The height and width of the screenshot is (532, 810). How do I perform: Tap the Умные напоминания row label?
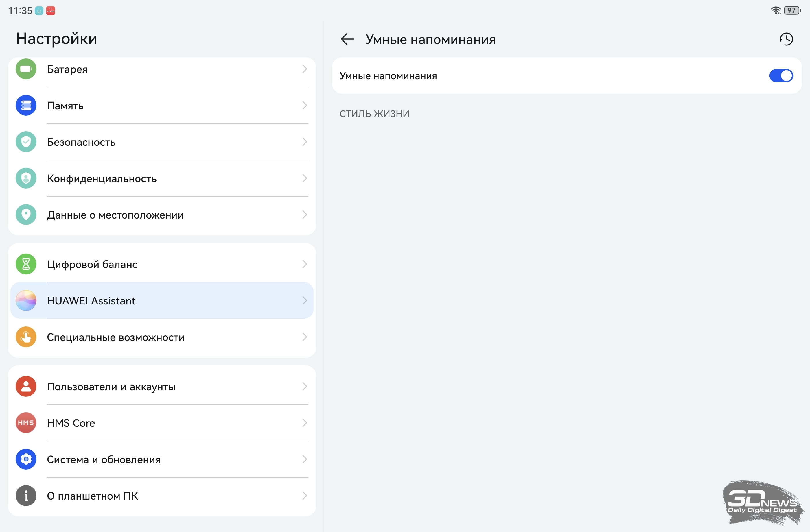(388, 76)
